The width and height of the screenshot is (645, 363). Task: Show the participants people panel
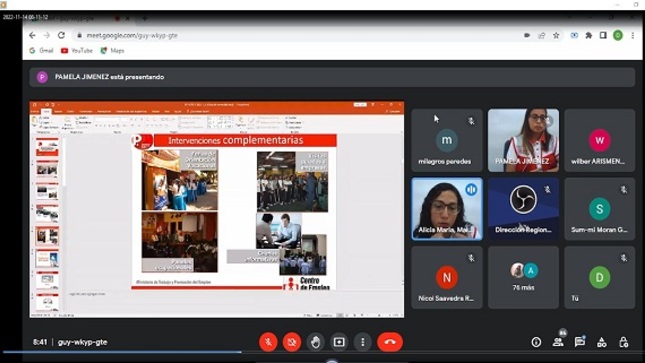[x=558, y=342]
